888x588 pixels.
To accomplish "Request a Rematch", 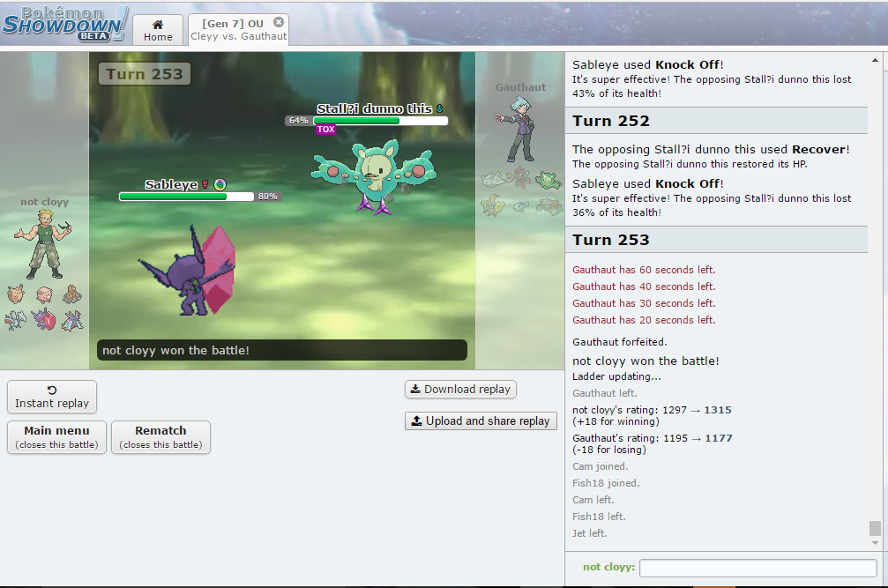I will [x=160, y=437].
